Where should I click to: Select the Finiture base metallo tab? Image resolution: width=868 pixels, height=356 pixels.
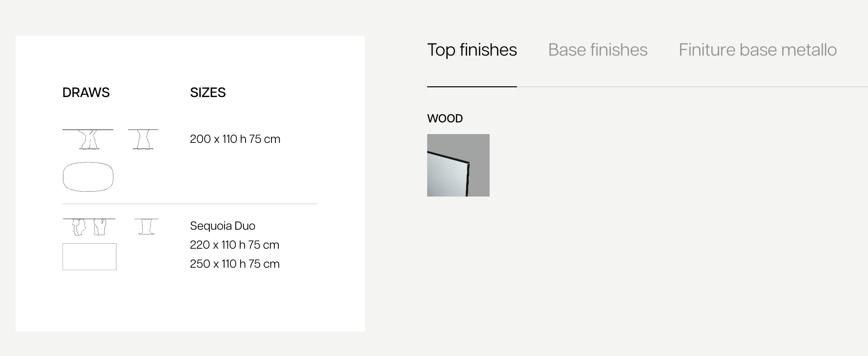758,50
